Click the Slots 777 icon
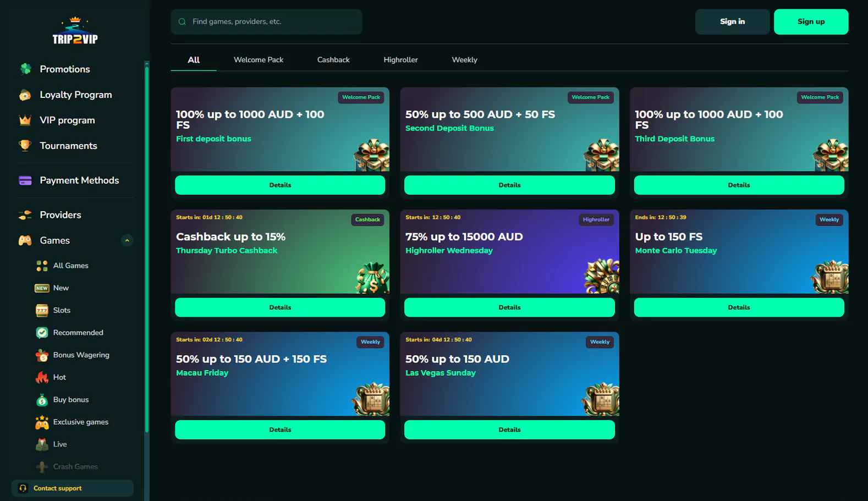Viewport: 868px width, 501px height. [42, 311]
